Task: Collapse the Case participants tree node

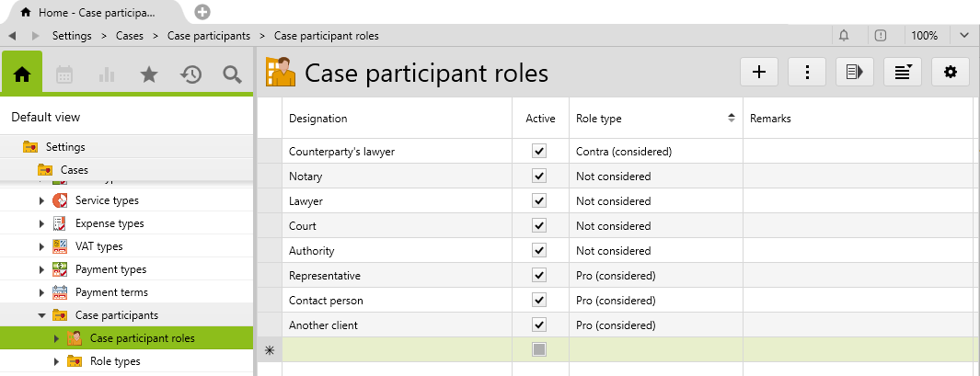Action: point(41,315)
